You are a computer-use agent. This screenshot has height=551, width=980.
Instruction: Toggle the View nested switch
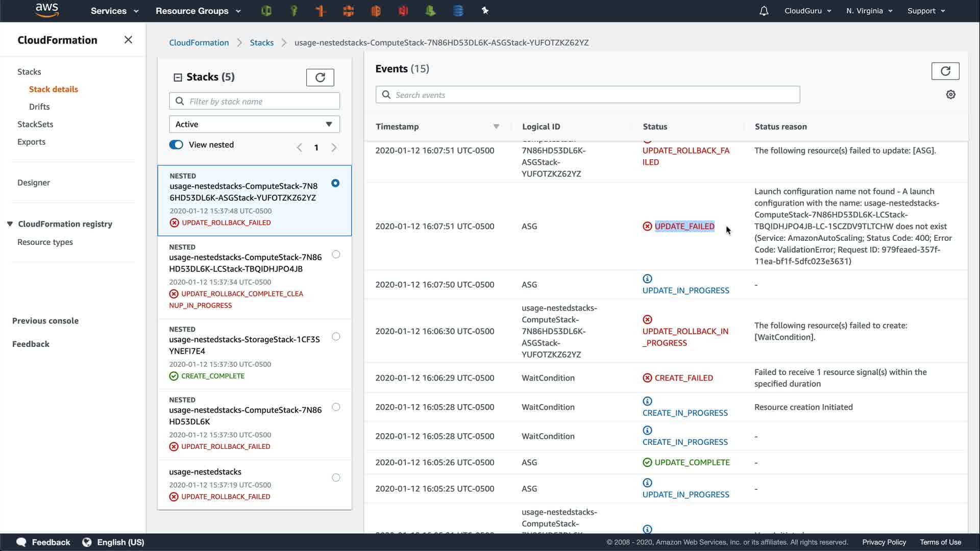[176, 145]
